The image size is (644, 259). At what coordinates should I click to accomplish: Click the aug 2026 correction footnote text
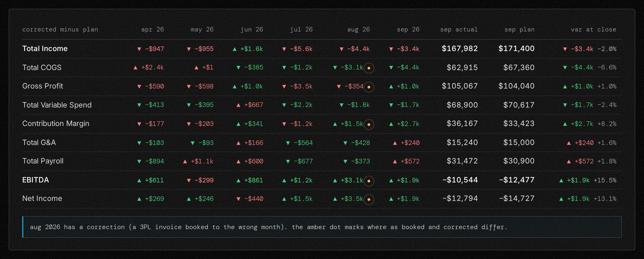pos(268,227)
